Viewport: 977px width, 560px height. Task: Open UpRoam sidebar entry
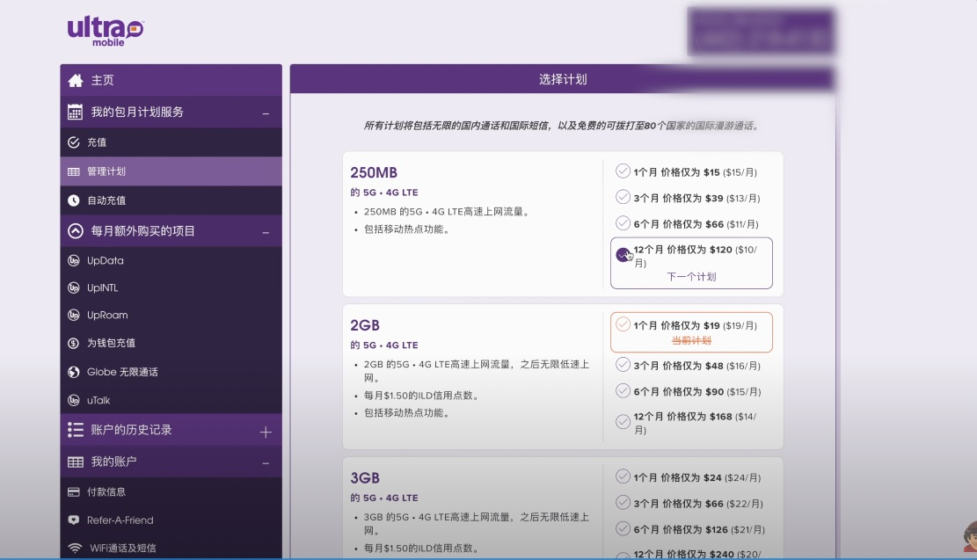(x=171, y=316)
